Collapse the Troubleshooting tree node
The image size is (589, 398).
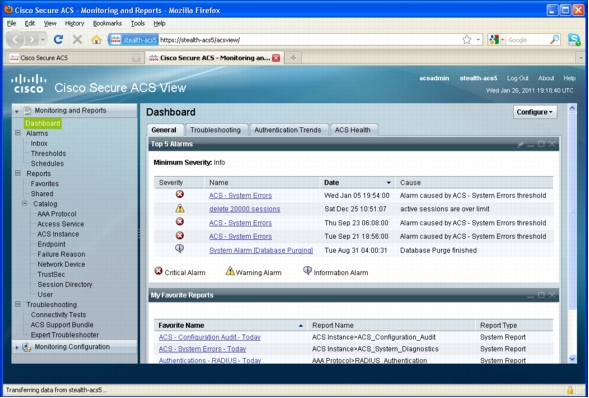point(18,304)
